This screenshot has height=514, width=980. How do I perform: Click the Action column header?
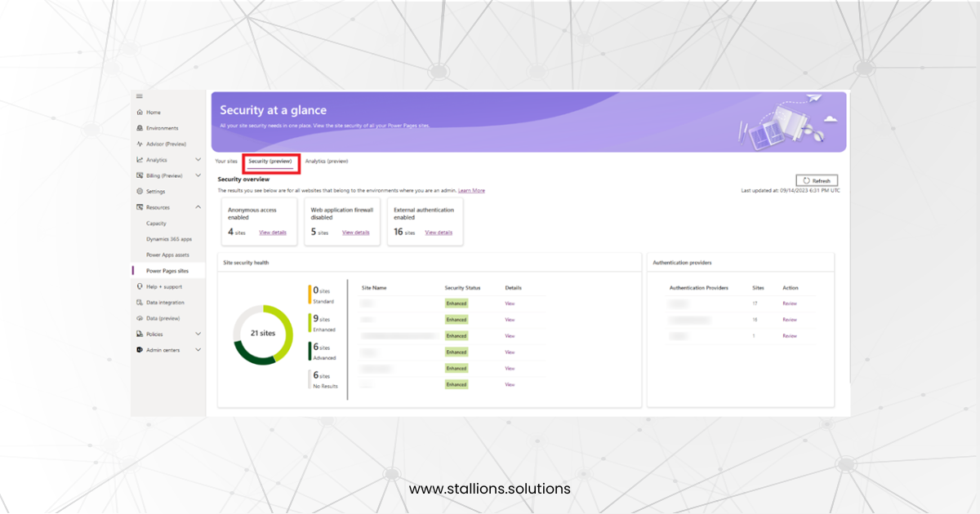click(x=791, y=288)
